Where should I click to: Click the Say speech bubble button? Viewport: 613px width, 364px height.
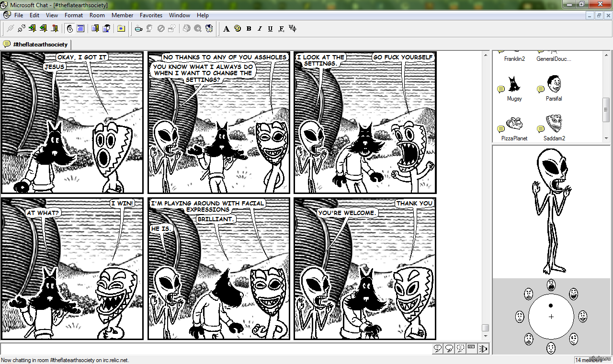[437, 349]
